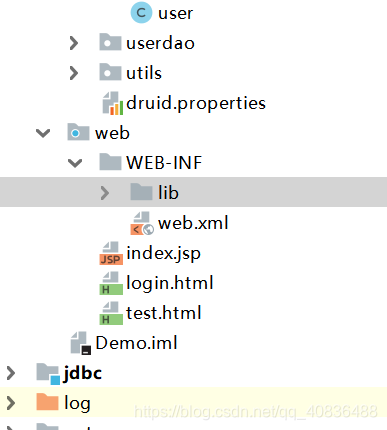Select the web folder label

click(112, 133)
